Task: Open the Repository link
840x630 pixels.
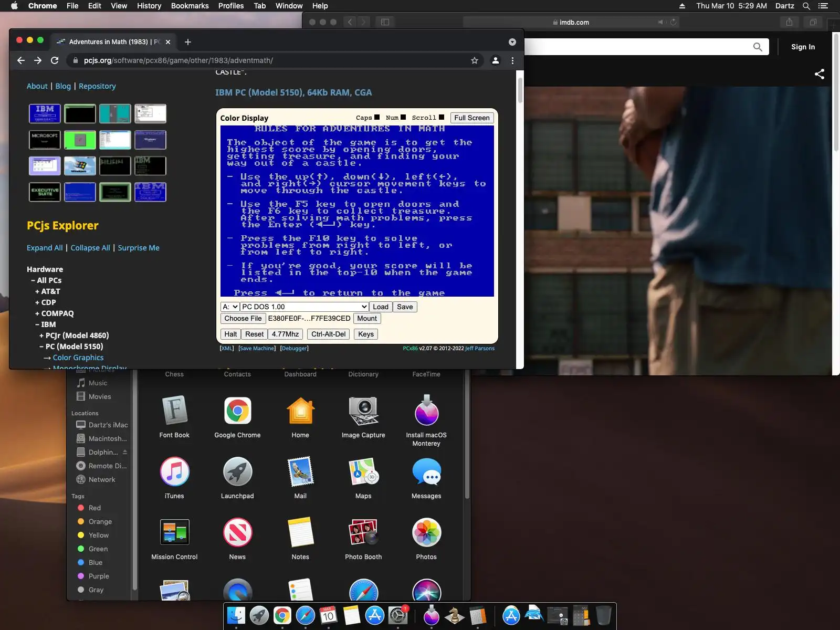Action: (97, 86)
